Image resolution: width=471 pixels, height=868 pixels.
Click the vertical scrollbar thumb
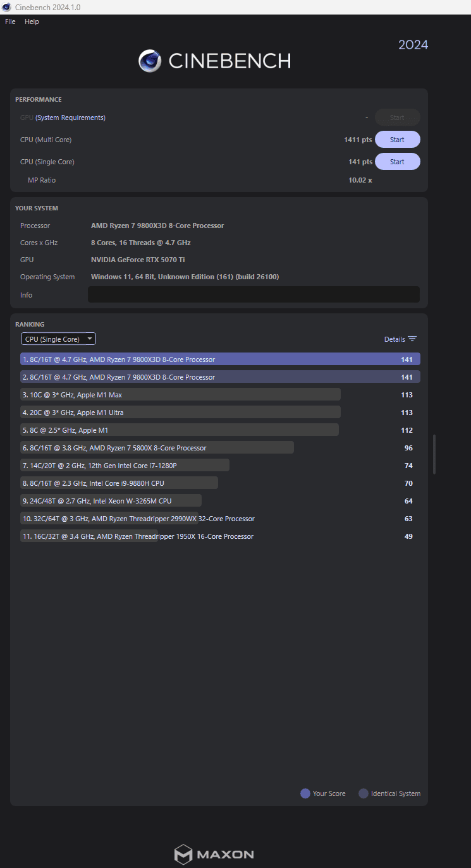tap(434, 454)
